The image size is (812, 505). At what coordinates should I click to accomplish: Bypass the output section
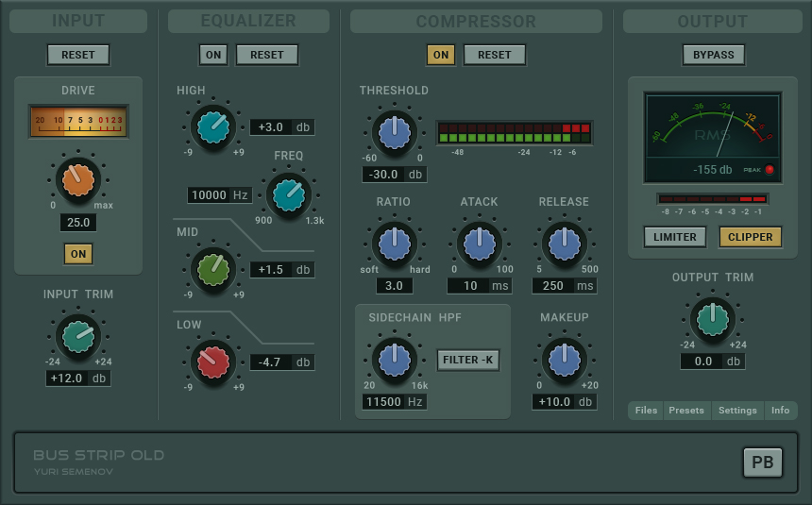click(714, 55)
